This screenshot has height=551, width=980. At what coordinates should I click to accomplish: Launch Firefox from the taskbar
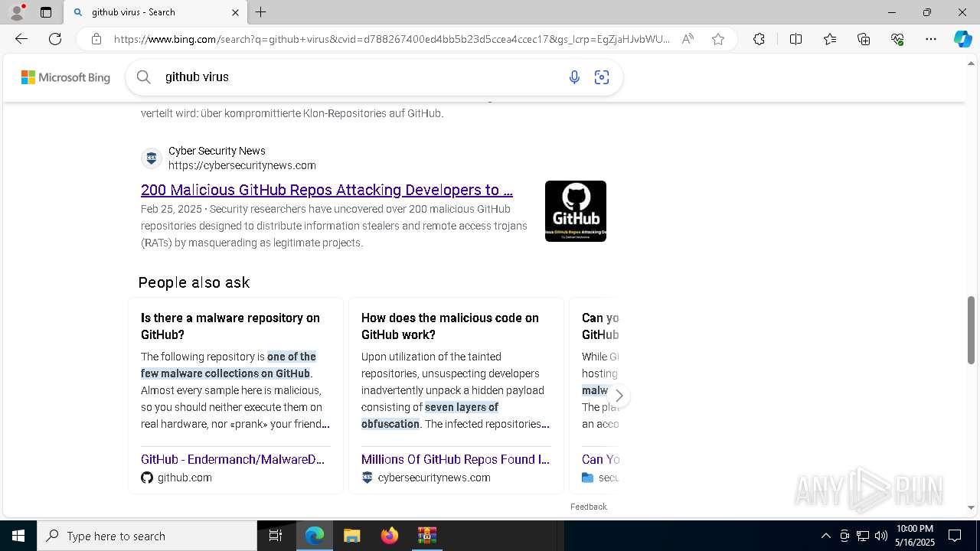click(x=390, y=536)
